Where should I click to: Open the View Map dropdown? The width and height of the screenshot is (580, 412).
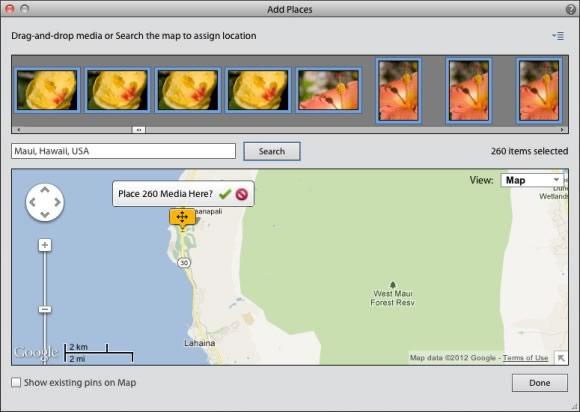point(532,180)
